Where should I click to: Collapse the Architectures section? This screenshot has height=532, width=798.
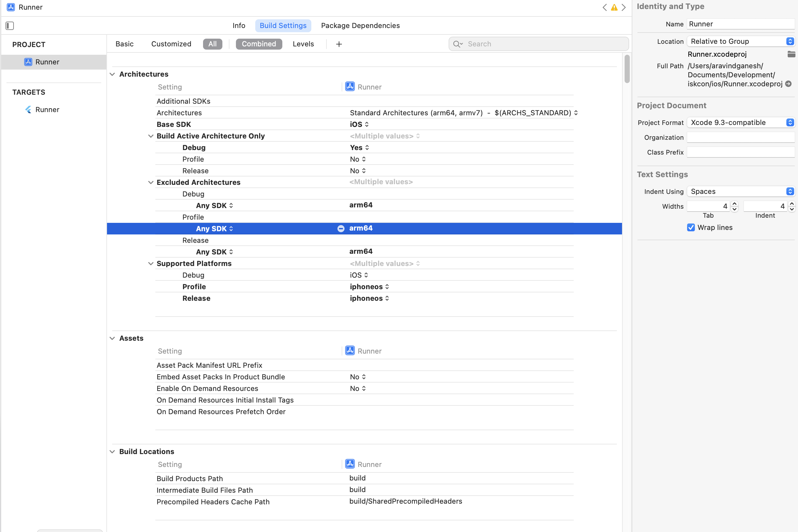pyautogui.click(x=112, y=74)
